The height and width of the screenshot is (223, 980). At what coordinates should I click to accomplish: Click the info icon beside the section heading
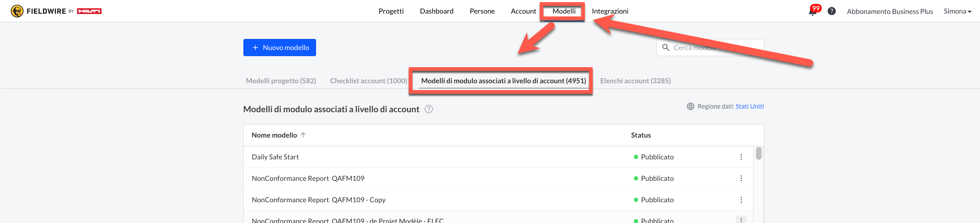tap(428, 109)
